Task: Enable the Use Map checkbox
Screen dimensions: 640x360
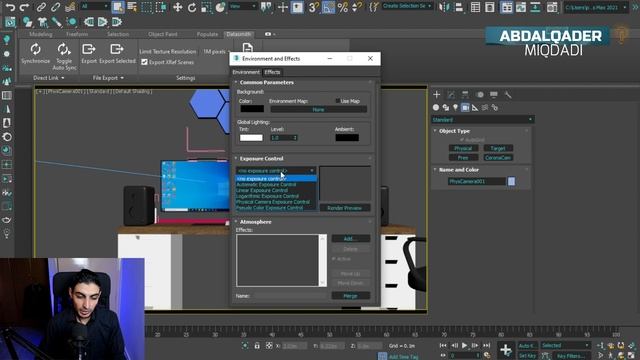Action: tap(338, 101)
